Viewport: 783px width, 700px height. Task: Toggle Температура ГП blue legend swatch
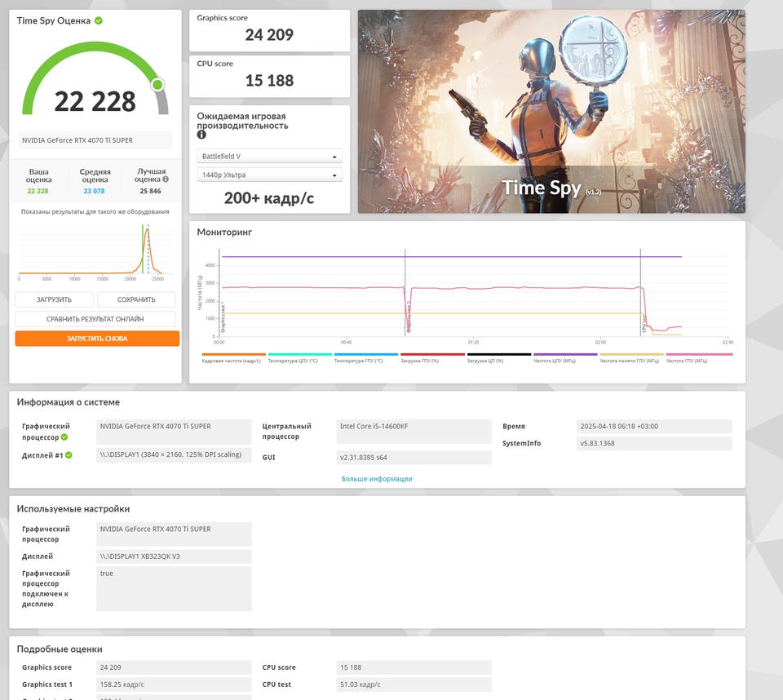[x=366, y=354]
